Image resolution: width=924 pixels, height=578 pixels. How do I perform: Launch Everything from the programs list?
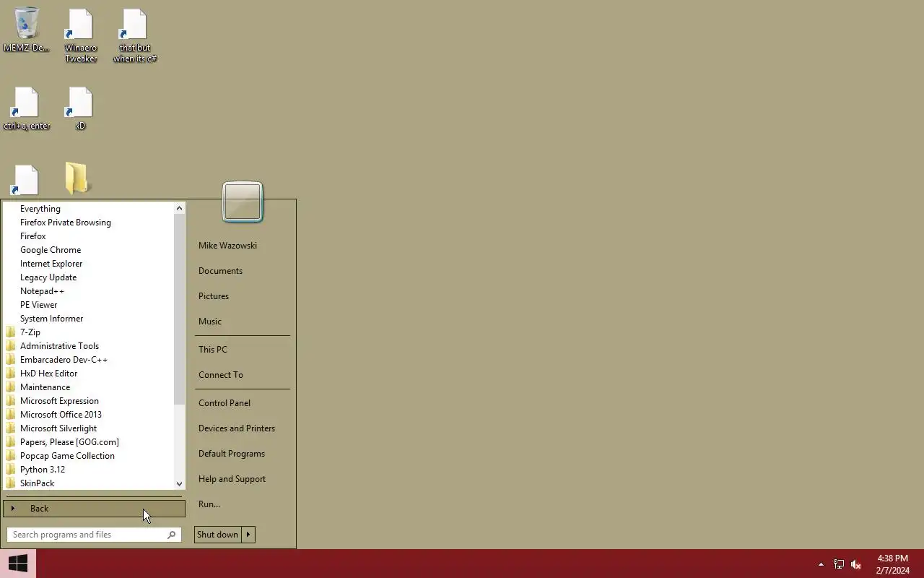[89, 209]
